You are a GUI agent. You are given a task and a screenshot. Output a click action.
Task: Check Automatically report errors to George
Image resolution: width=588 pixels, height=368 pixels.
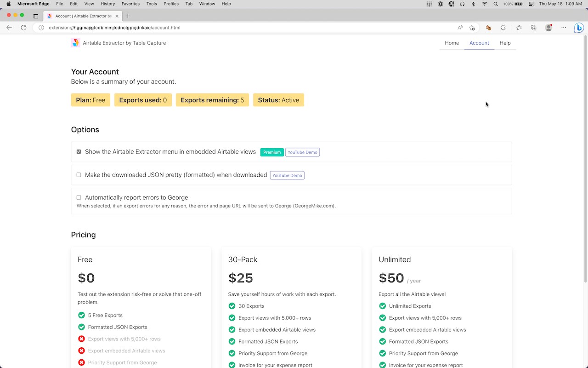tap(79, 198)
